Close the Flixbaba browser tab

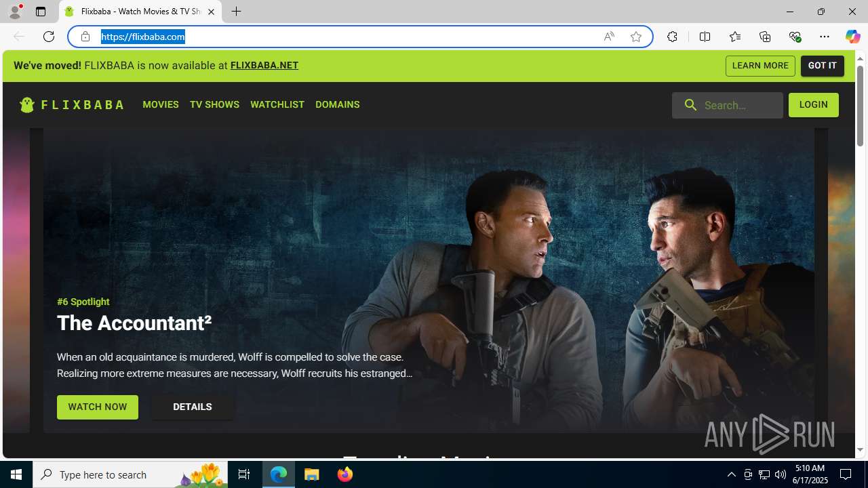(211, 12)
